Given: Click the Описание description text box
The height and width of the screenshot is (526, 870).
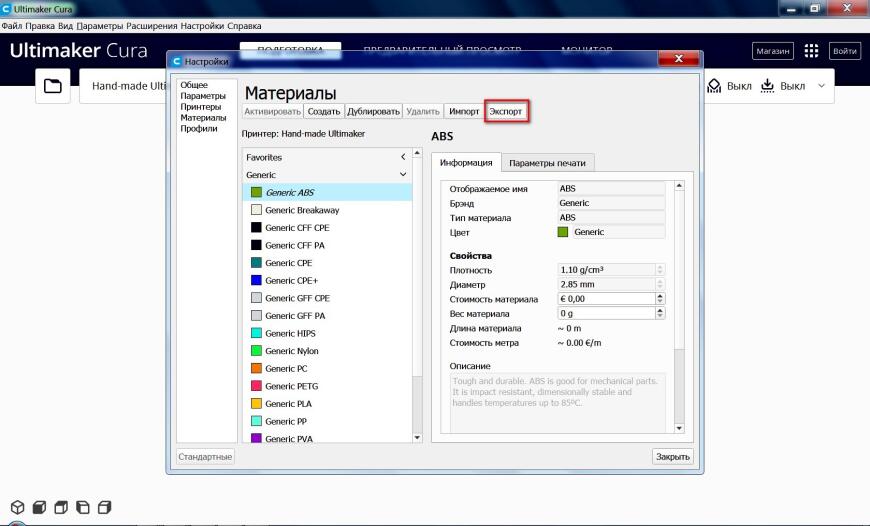Looking at the screenshot, I should coord(558,402).
